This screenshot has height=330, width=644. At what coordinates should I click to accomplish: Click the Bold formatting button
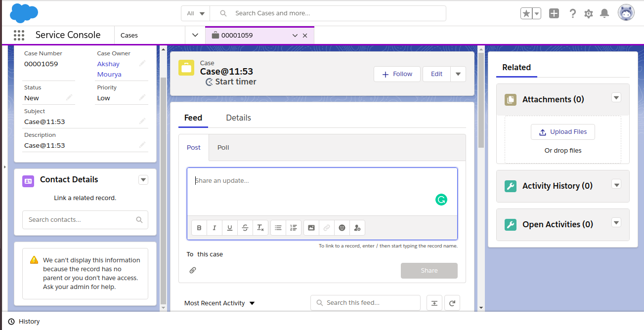199,228
